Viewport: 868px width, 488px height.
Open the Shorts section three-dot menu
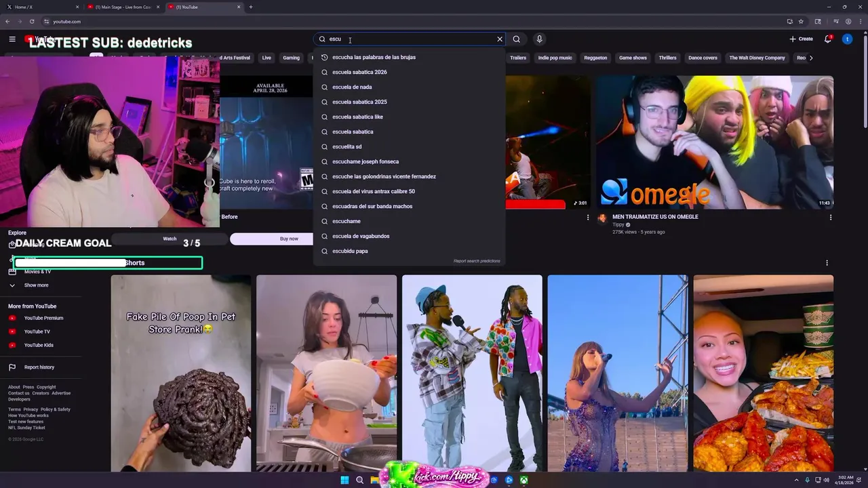click(x=827, y=263)
